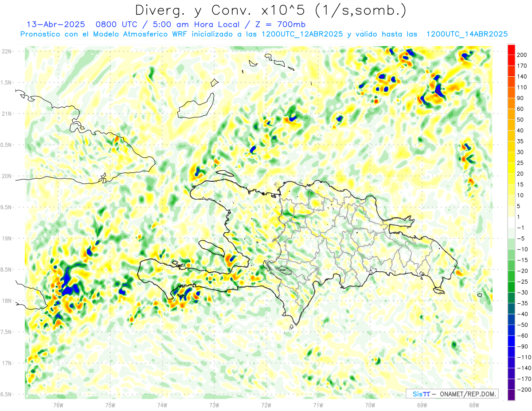Click the '20N' latitude label
532x411 pixels.
tap(7, 176)
